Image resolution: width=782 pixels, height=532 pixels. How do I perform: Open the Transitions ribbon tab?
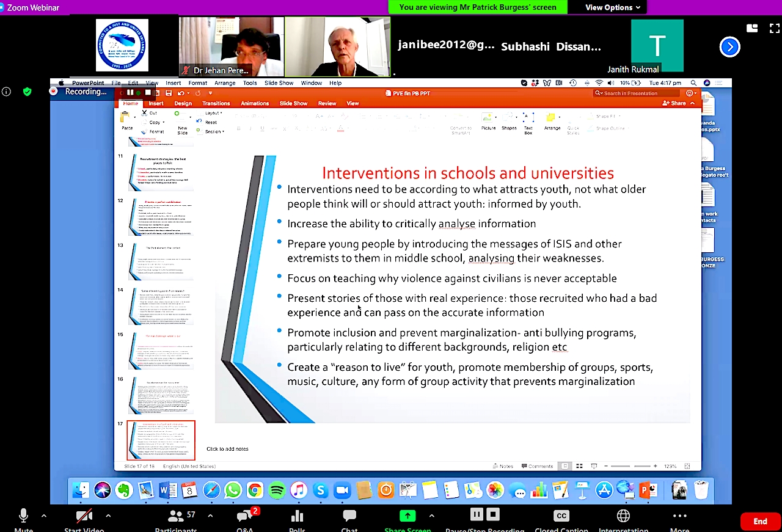tap(216, 103)
